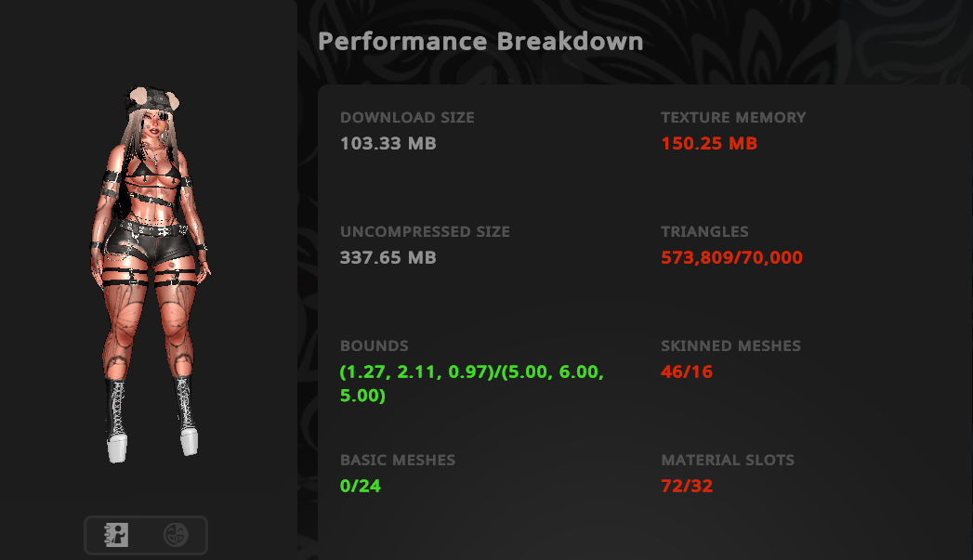Click the avatar preview image

pyautogui.click(x=151, y=274)
